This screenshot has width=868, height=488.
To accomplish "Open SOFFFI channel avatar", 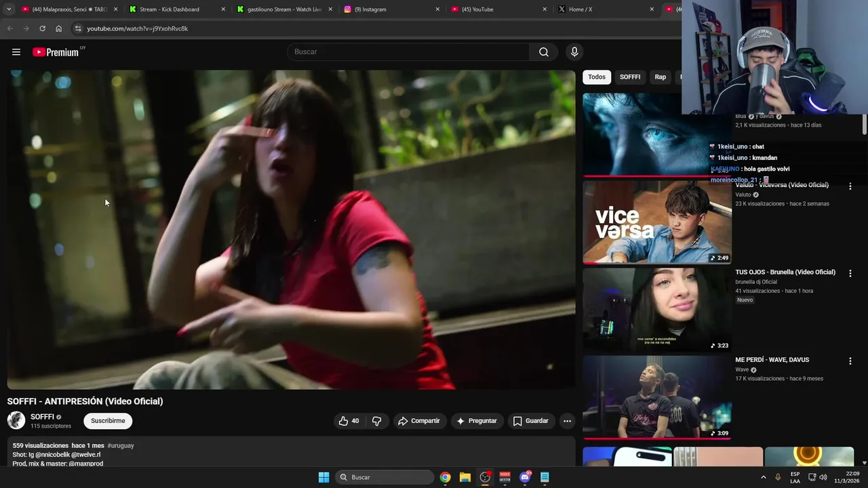I will [16, 421].
